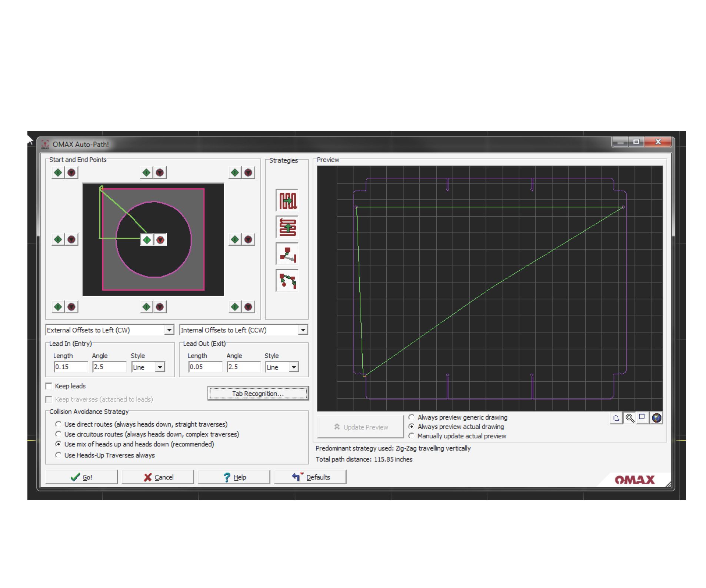Set the green start point at top-left corner
The height and width of the screenshot is (588, 706).
(57, 173)
